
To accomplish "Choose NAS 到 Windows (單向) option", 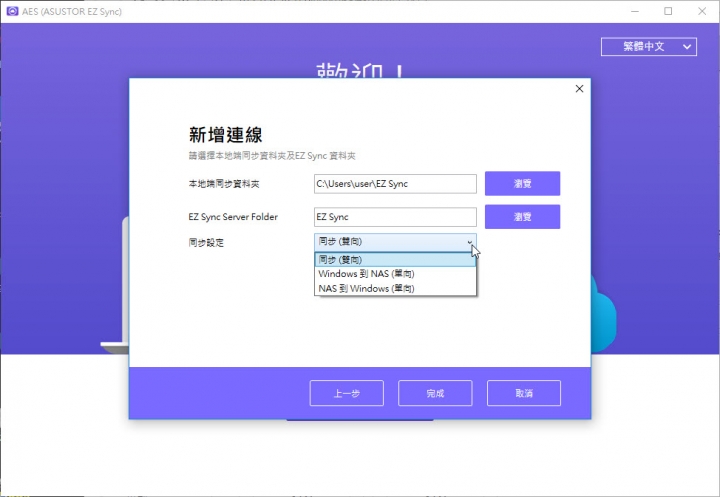I will click(395, 288).
